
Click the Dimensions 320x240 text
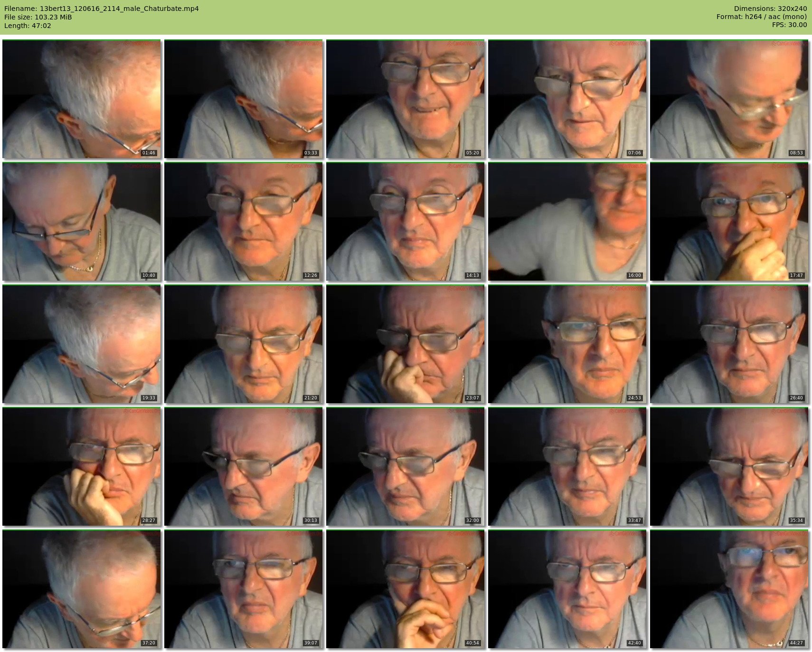(770, 9)
